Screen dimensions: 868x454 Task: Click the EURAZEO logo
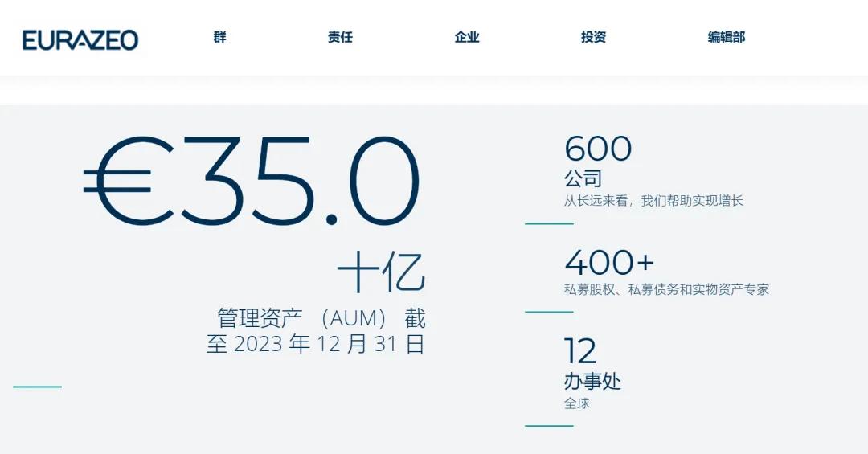pyautogui.click(x=80, y=40)
